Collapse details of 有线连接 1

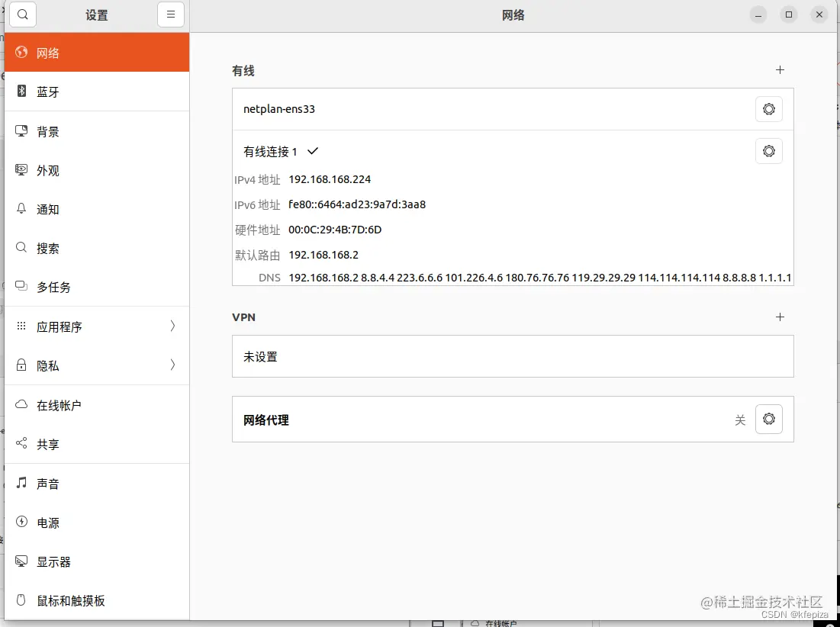(x=312, y=151)
